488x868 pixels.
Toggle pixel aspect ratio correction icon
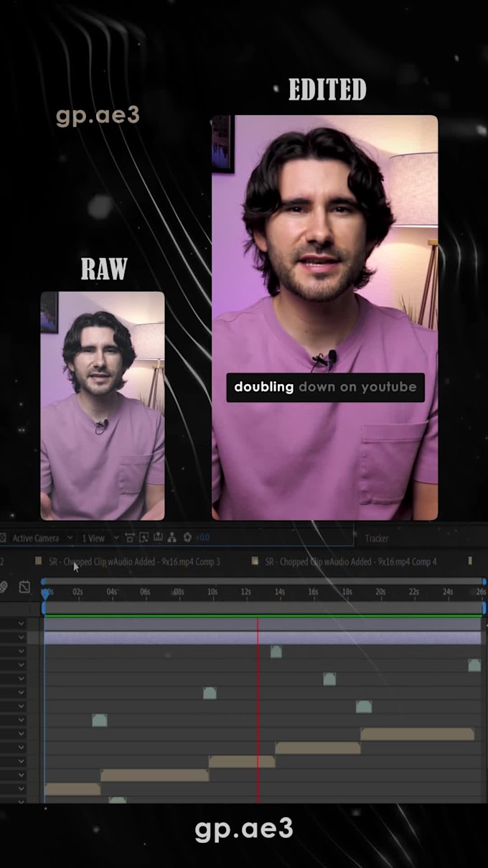point(130,537)
